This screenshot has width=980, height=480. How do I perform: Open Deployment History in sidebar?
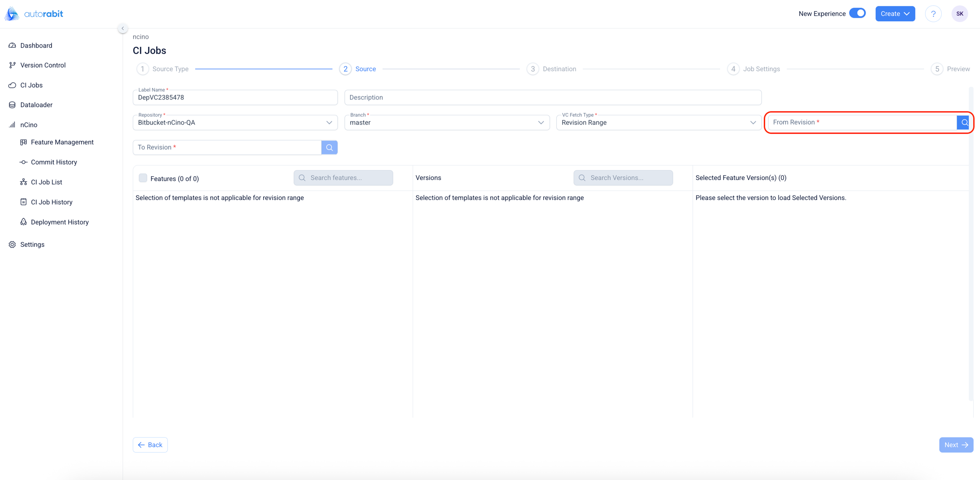[x=60, y=222]
